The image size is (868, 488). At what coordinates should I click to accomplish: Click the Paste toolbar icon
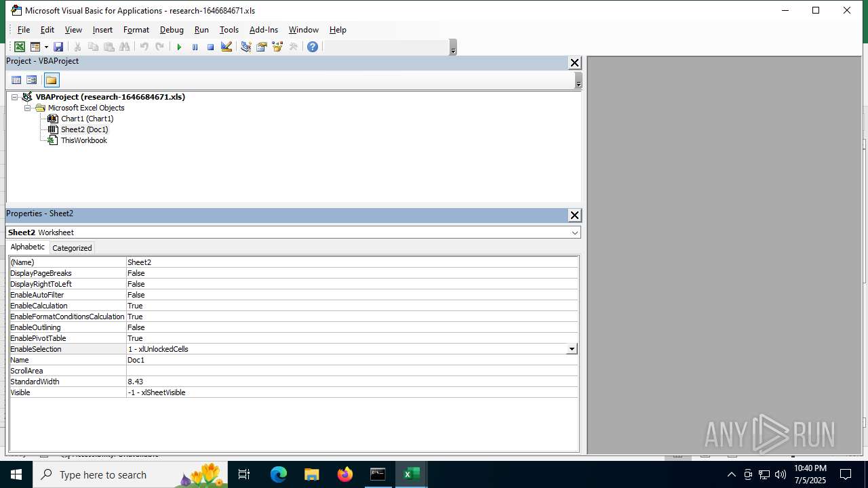tap(109, 47)
